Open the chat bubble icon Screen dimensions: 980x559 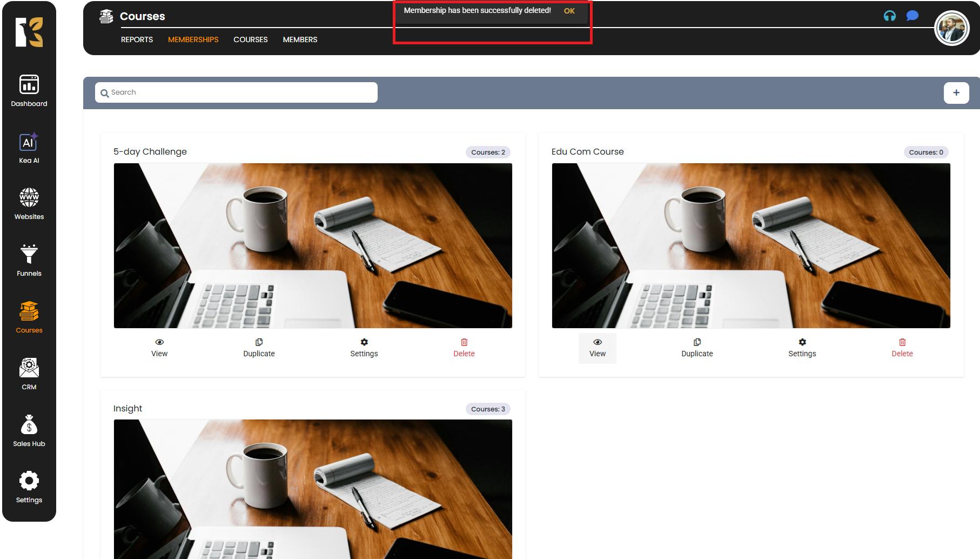click(912, 16)
